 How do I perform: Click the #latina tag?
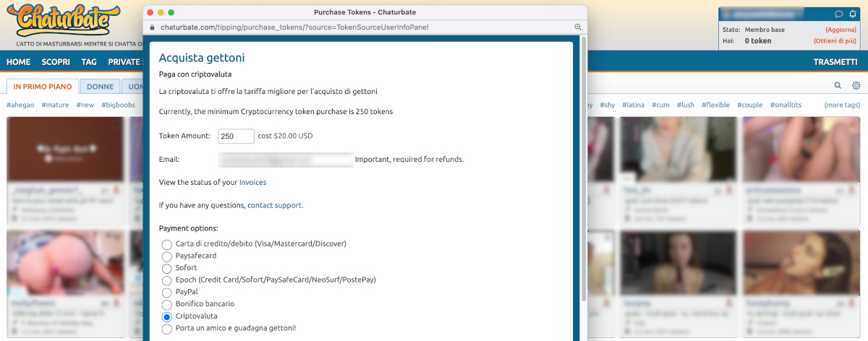[633, 105]
